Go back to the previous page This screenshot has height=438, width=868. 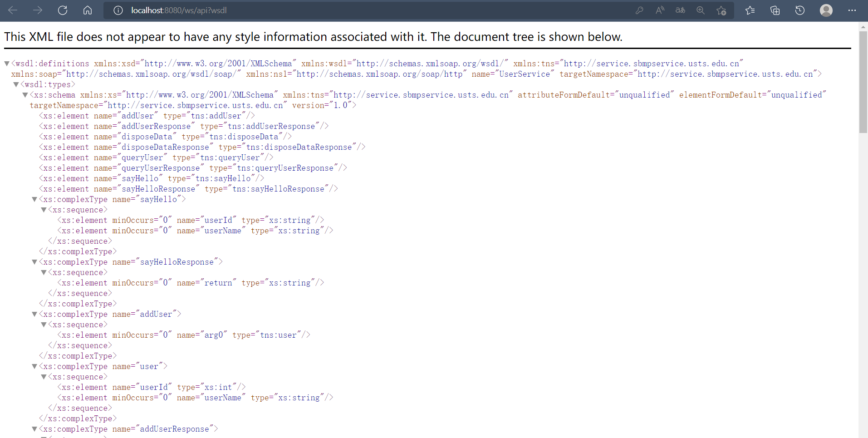[x=13, y=10]
